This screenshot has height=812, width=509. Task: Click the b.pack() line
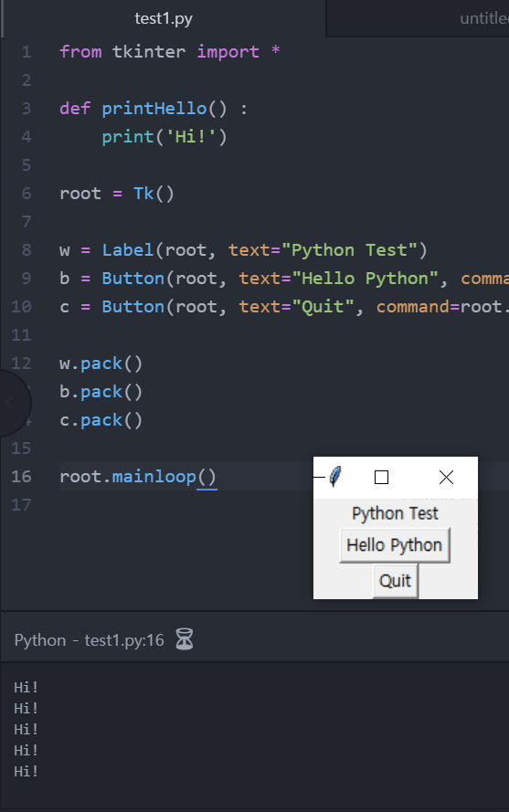click(101, 392)
